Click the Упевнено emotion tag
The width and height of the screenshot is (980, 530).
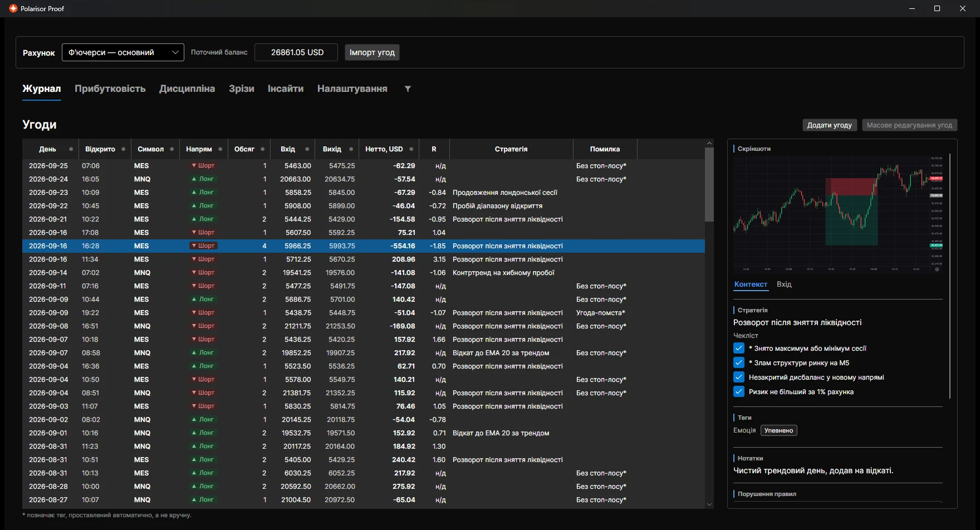tap(779, 430)
